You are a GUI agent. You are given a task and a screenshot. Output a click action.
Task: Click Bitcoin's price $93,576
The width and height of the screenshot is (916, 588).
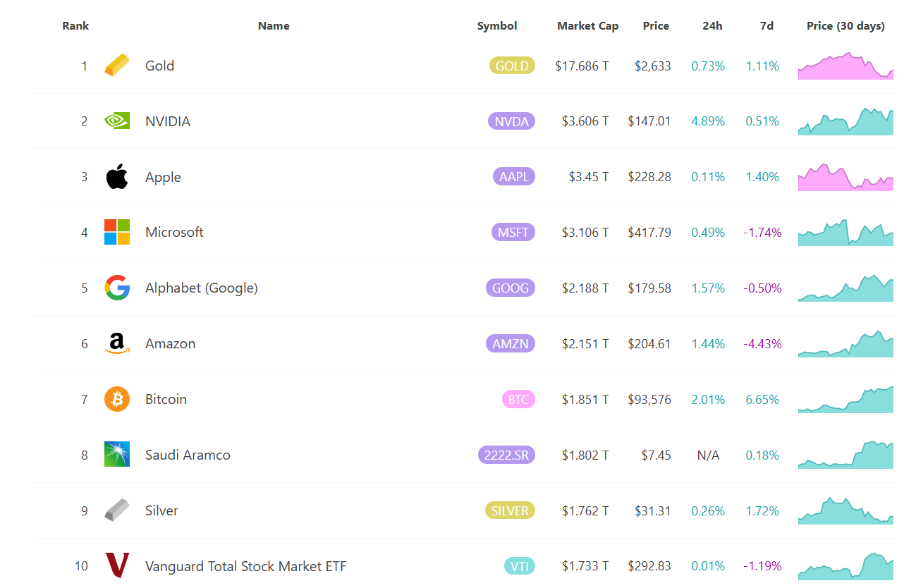649,399
